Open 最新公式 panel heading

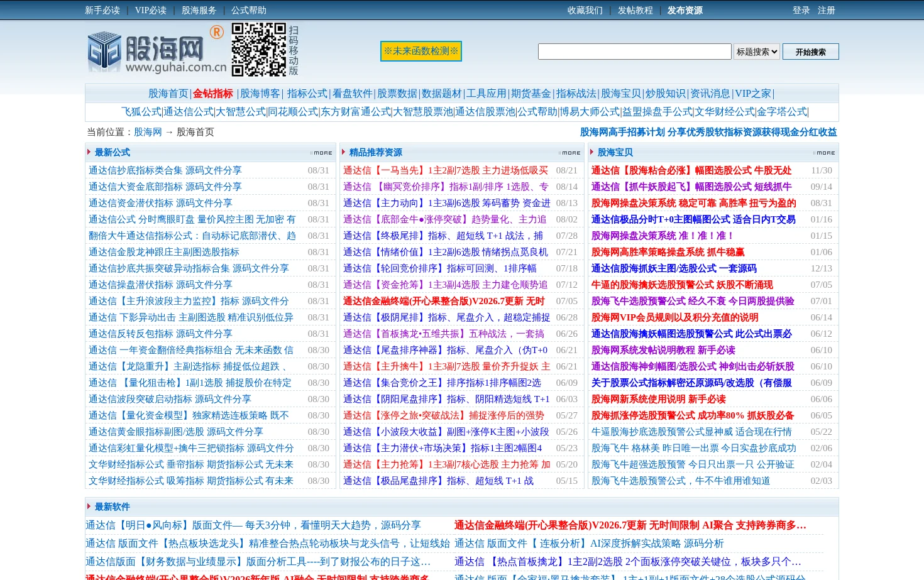pyautogui.click(x=113, y=153)
